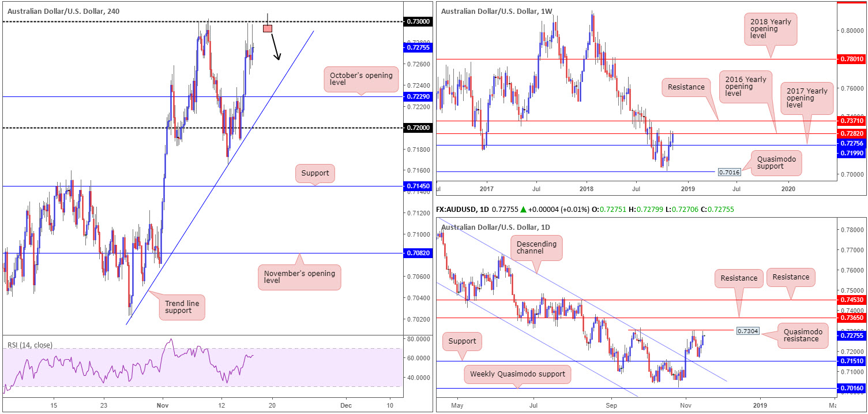The width and height of the screenshot is (868, 414).
Task: Select the May date label on the daily axis
Action: 457,405
